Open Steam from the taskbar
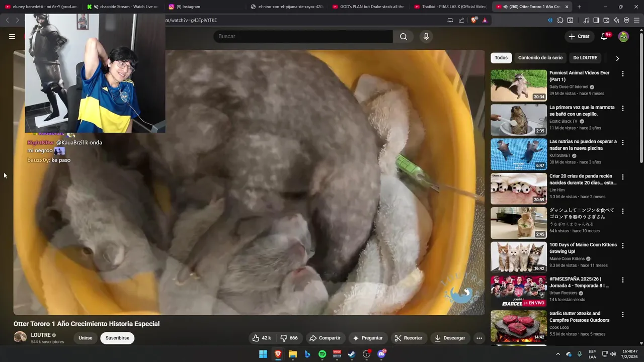Screen dimensions: 644x362 (x=352, y=354)
